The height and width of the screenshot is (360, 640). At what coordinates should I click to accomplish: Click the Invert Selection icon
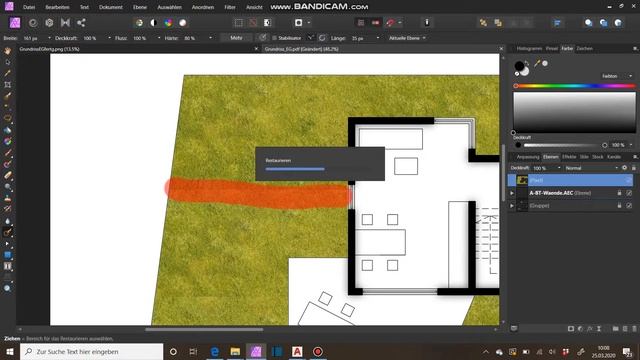tap(267, 23)
